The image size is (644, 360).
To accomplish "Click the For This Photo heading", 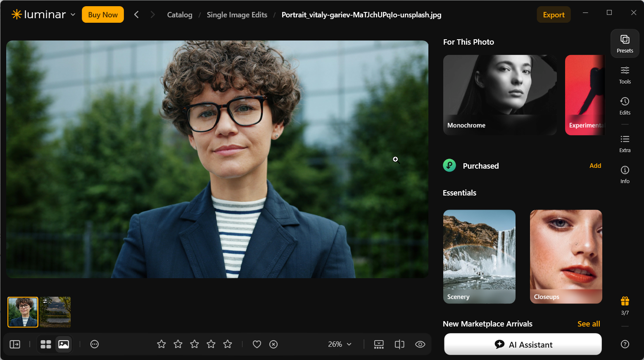I will point(468,42).
